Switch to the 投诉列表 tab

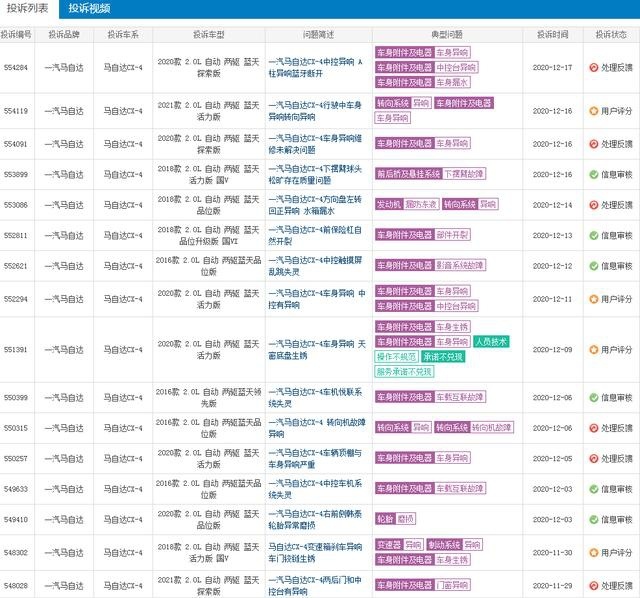[28, 8]
